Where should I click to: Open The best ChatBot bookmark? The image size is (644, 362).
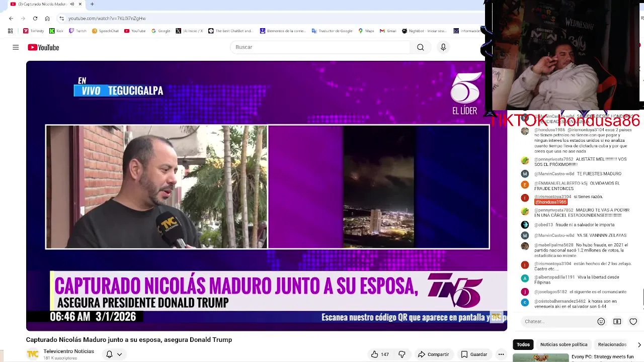coord(230,31)
